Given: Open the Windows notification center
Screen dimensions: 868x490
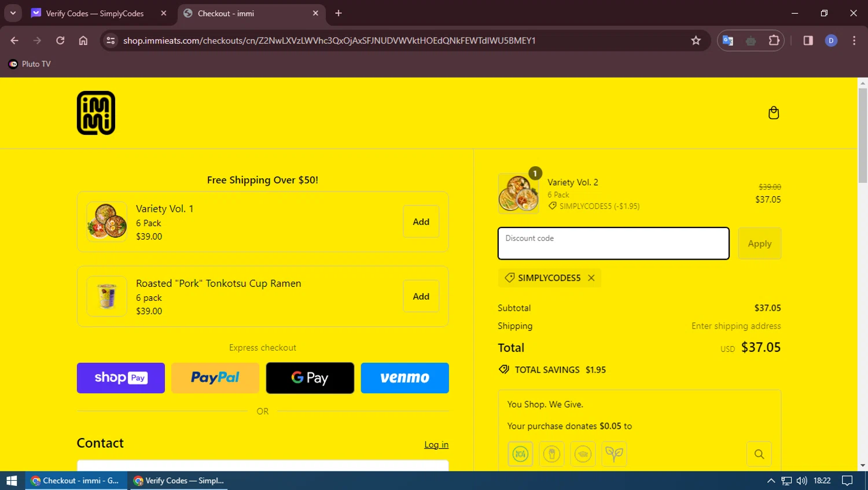Looking at the screenshot, I should click(x=847, y=481).
